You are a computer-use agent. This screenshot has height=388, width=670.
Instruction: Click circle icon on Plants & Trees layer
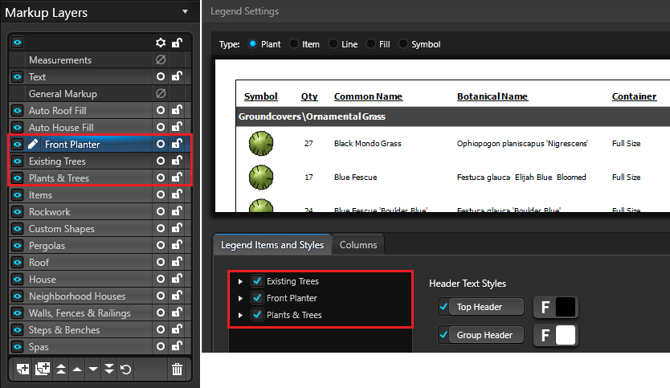tap(160, 178)
